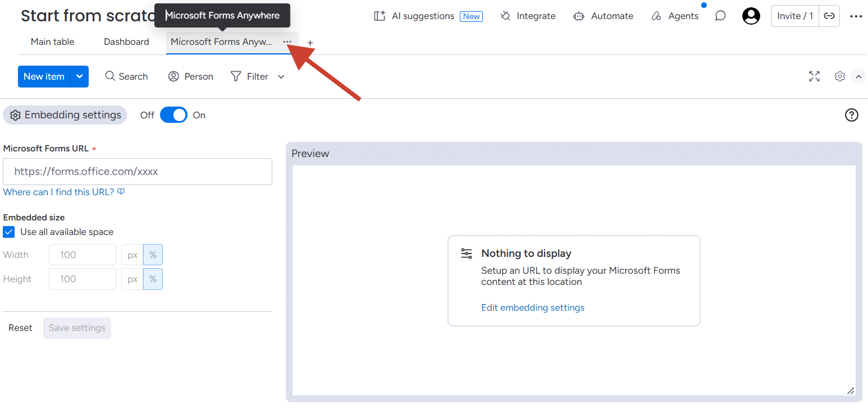The image size is (868, 410).
Task: Open board options three-dot menu
Action: [x=856, y=16]
